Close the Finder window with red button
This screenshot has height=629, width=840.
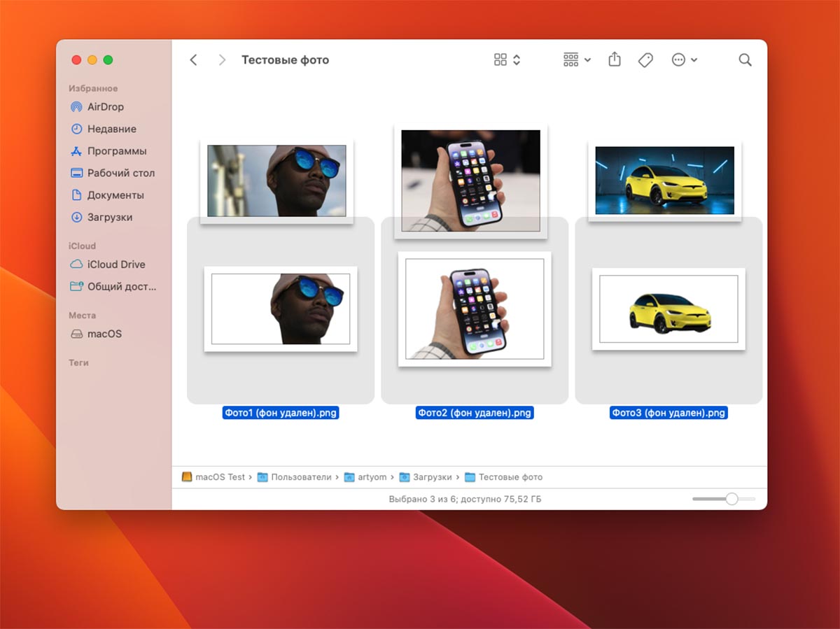coord(76,60)
